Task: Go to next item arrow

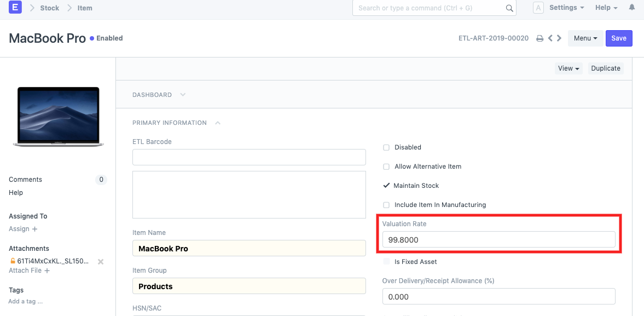Action: [559, 38]
